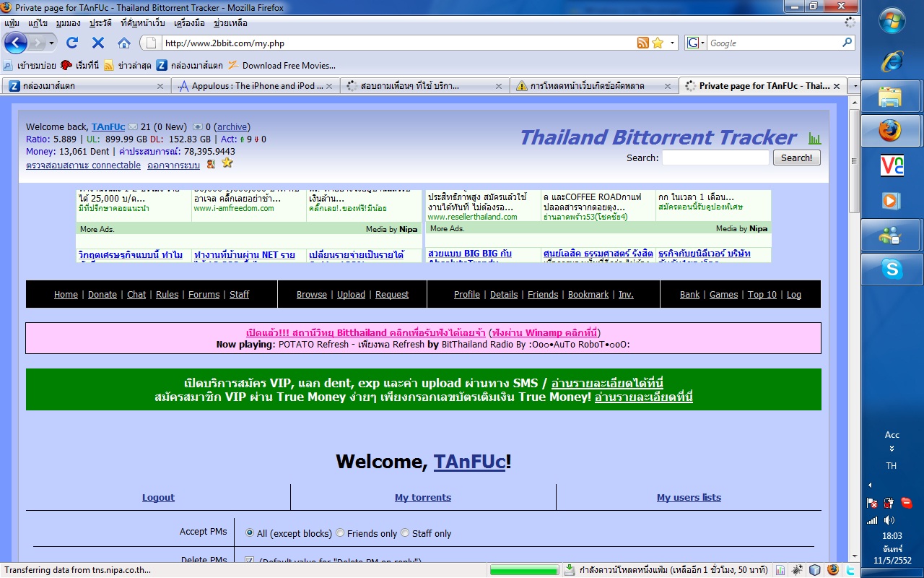Click the tracker Search text field
Viewport: 924px width, 578px height.
(715, 158)
